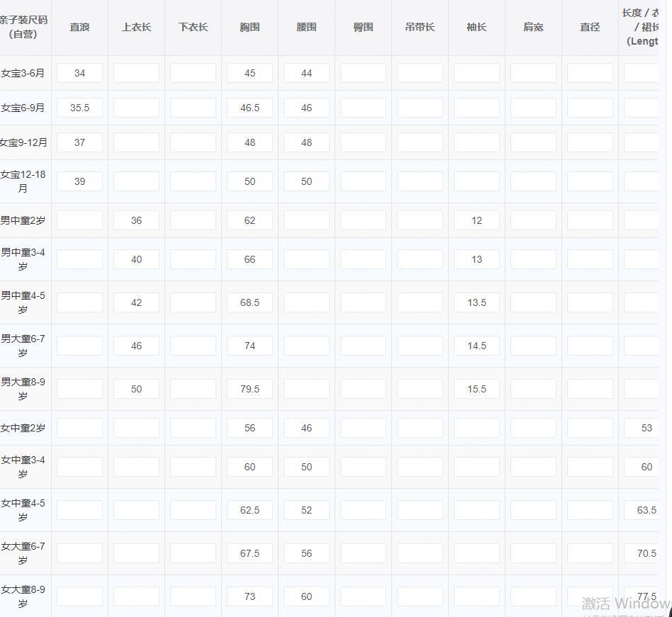
Task: Click the 胸围 field showing 73
Action: (250, 597)
